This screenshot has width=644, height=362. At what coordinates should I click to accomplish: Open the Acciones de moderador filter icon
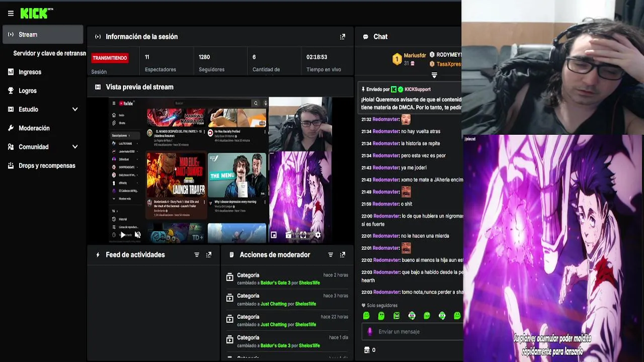click(x=331, y=255)
